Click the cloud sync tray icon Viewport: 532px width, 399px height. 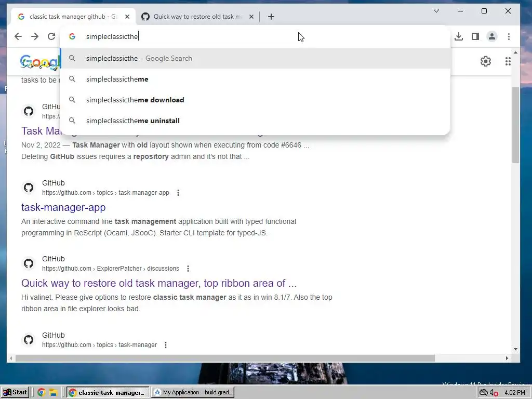pyautogui.click(x=484, y=393)
